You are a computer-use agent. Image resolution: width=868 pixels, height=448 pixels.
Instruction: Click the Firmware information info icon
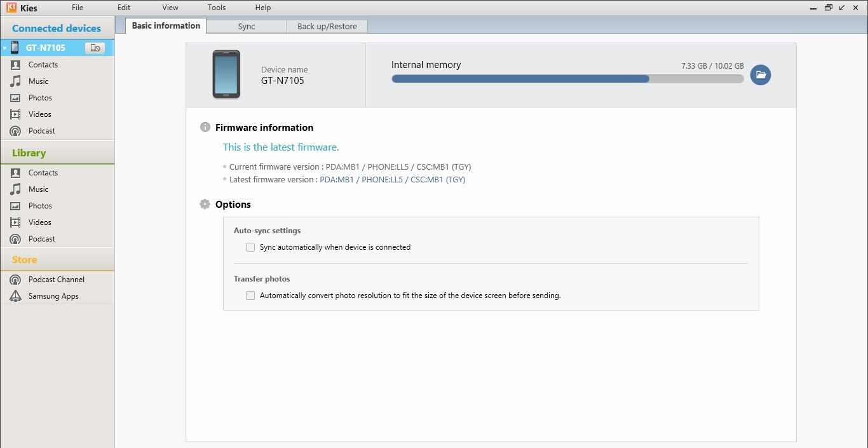[x=205, y=127]
